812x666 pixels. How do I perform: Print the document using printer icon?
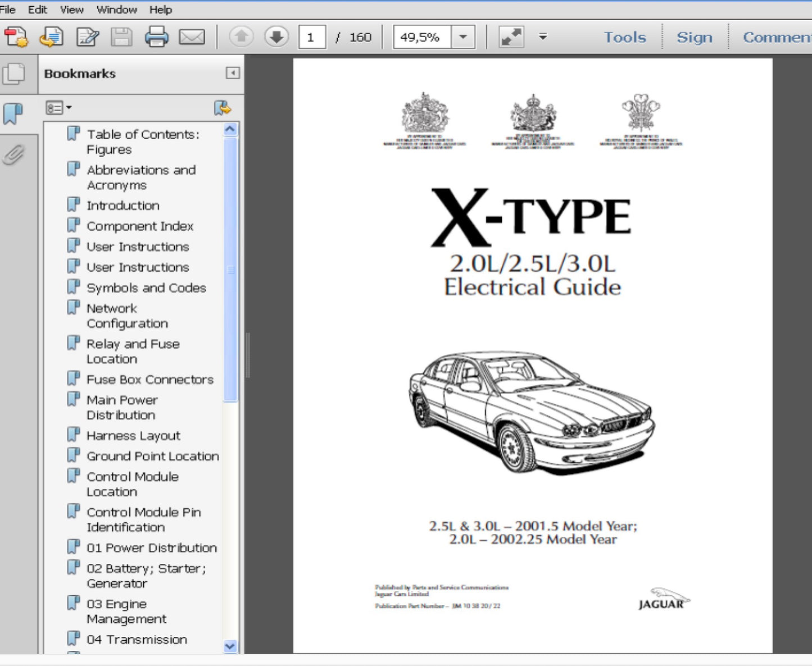click(x=156, y=37)
